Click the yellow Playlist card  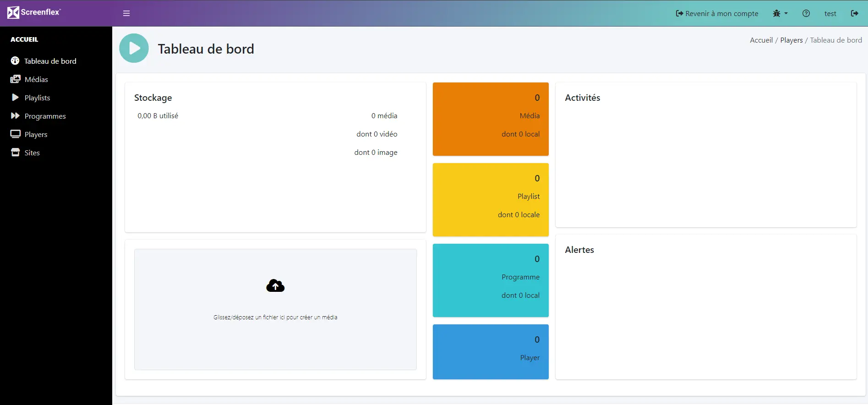tap(491, 200)
